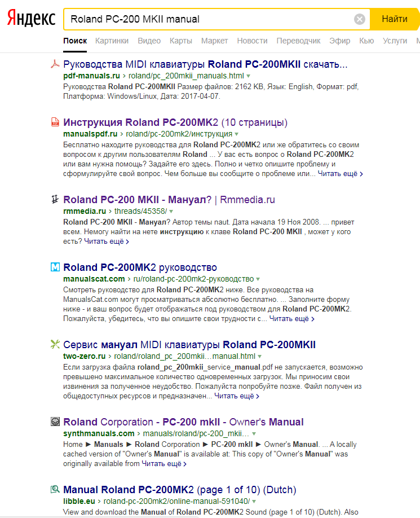Click path 'roland-pc-200mk2/online-manual-591040/'

pos(177,501)
